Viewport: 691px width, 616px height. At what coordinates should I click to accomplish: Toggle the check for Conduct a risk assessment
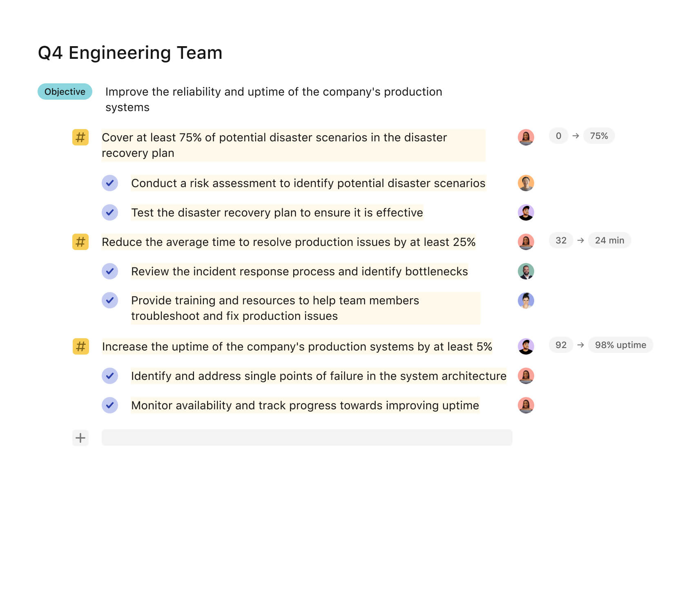[110, 183]
